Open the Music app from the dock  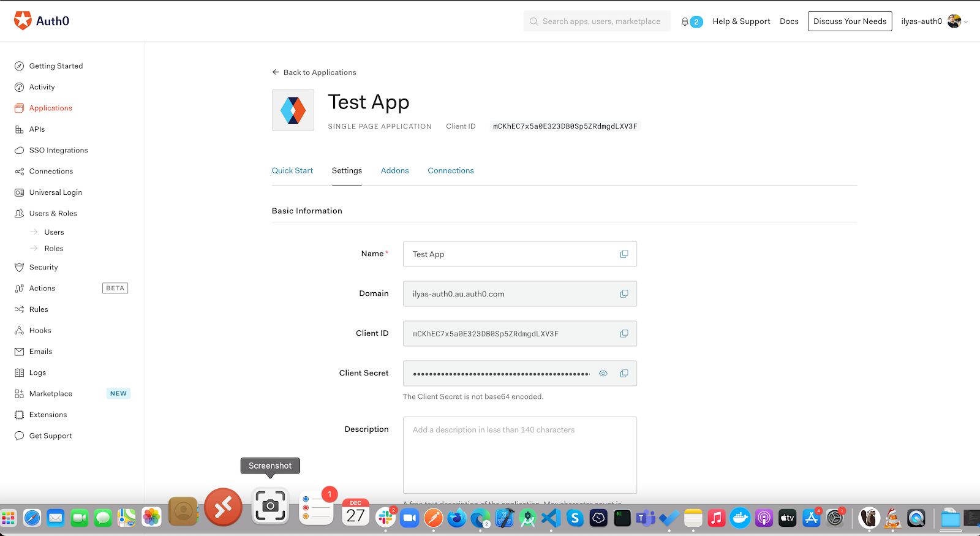point(717,518)
